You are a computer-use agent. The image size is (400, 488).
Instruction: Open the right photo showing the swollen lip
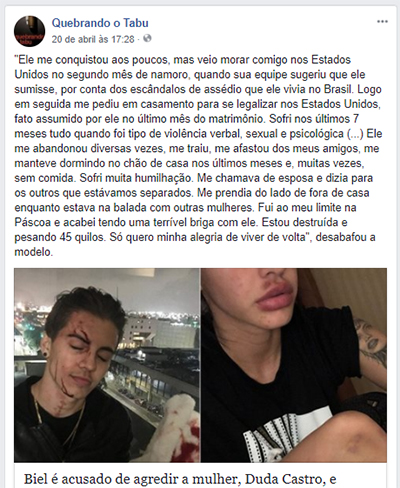tap(294, 365)
